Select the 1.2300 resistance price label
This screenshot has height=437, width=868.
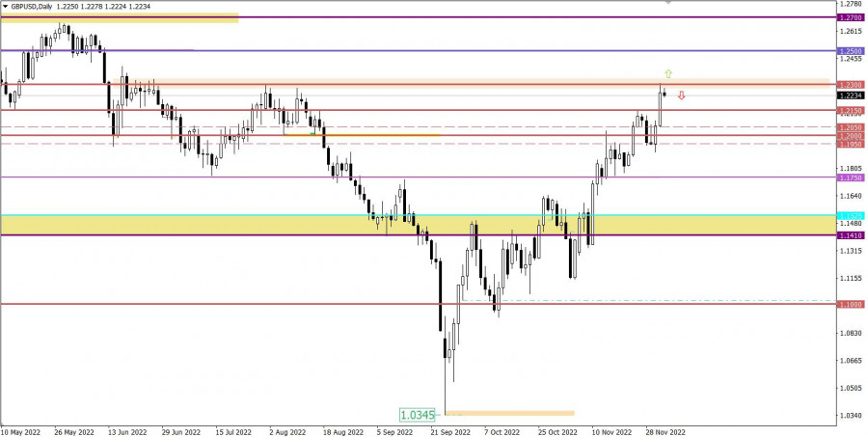point(851,85)
